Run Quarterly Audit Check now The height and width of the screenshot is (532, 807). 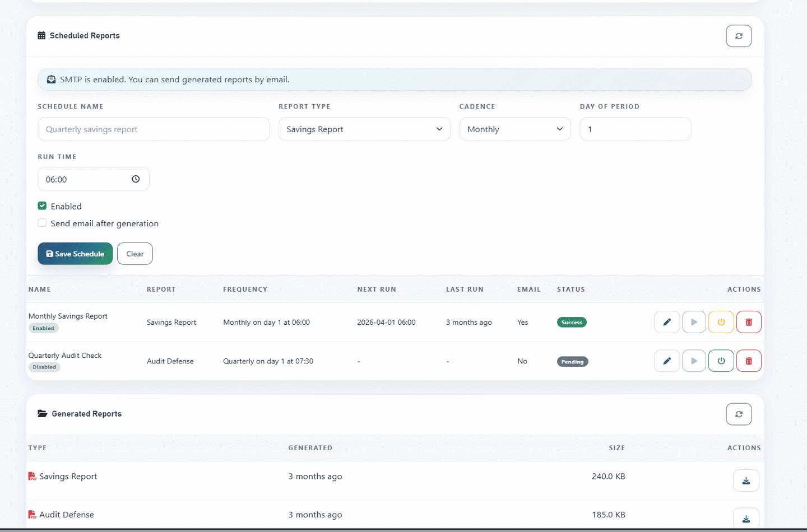coord(694,361)
